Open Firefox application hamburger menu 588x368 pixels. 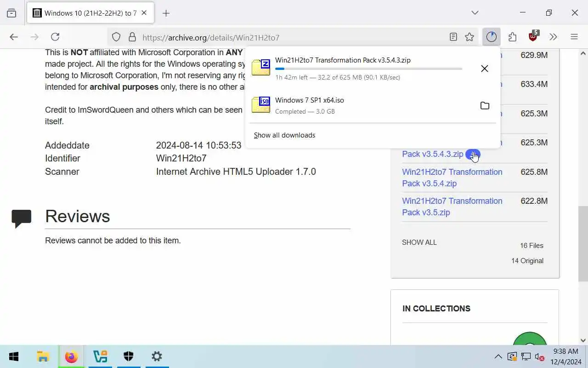pyautogui.click(x=574, y=37)
